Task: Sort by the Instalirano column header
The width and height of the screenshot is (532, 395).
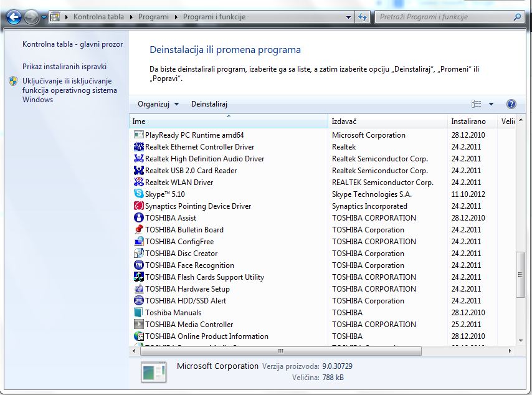Action: pos(472,121)
